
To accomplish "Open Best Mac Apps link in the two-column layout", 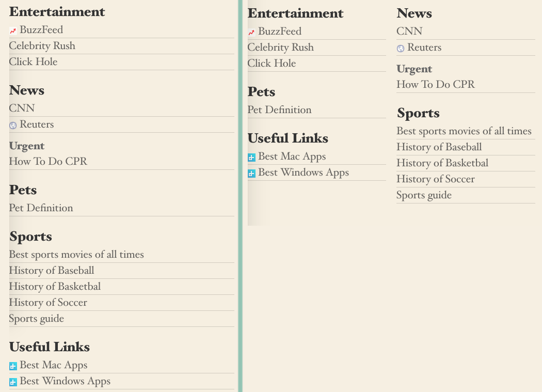I will point(292,156).
